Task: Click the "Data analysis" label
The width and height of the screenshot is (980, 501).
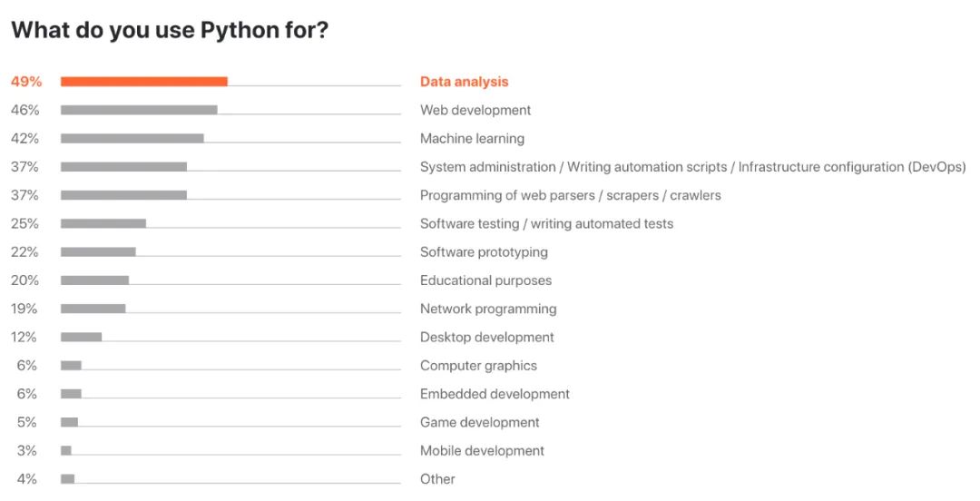Action: pos(464,82)
